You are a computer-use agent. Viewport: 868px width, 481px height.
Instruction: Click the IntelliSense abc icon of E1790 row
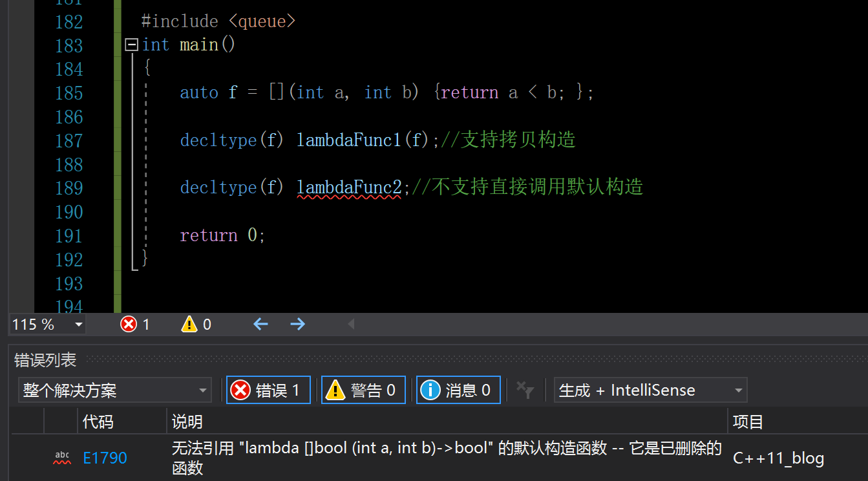click(61, 458)
